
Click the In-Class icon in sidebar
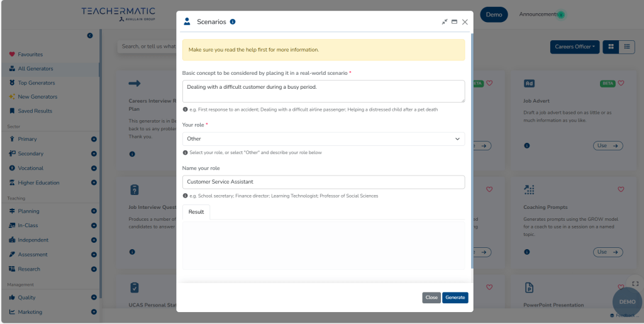(x=12, y=225)
